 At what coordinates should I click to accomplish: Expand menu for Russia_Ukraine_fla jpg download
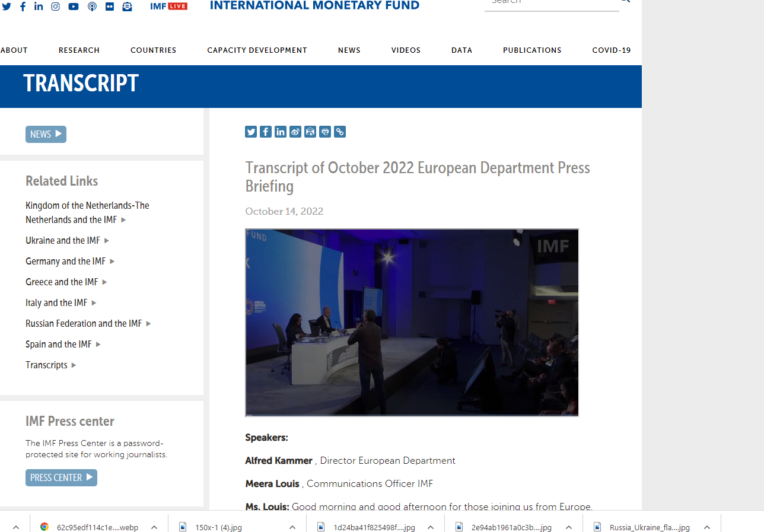pos(706,527)
